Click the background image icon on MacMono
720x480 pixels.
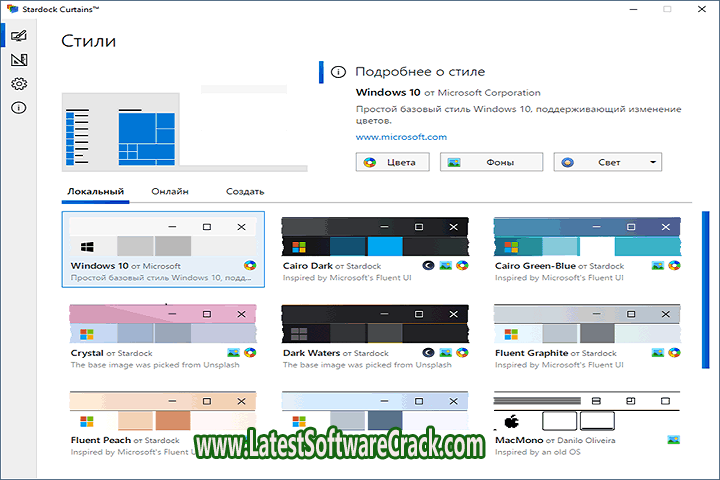click(x=674, y=440)
